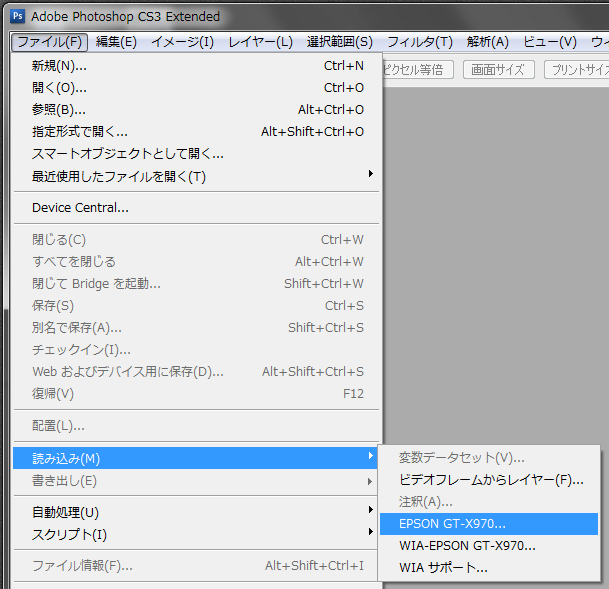Select 指定形式で開く... entry
Image resolution: width=609 pixels, height=589 pixels.
tap(196, 132)
